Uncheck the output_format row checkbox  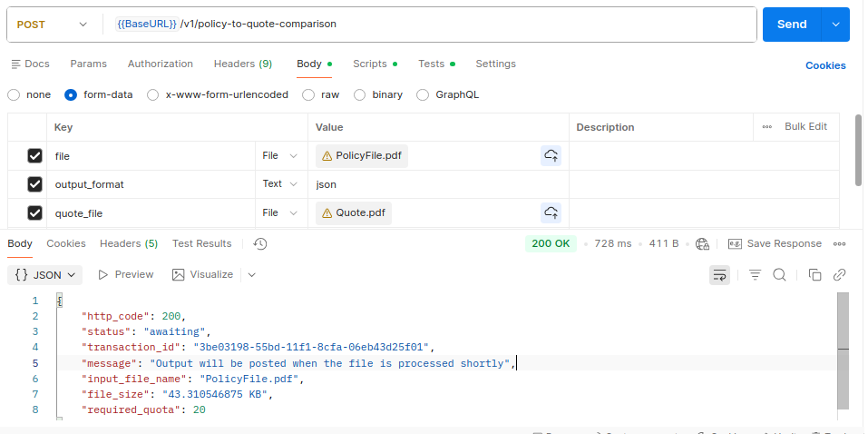point(34,184)
